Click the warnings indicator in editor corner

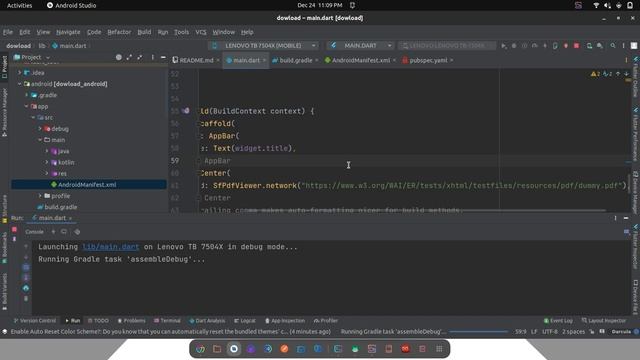595,74
